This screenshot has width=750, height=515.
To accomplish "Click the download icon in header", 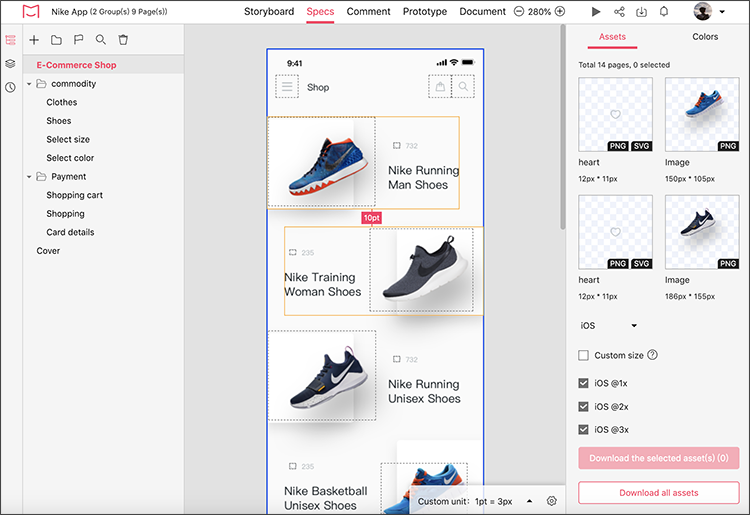I will [x=641, y=11].
